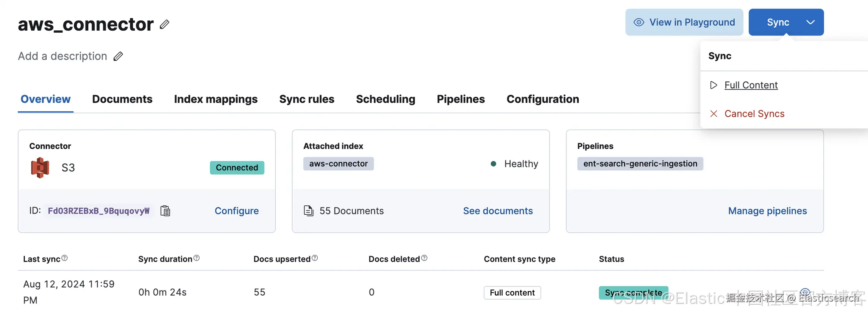
Task: Start a Full Content sync
Action: [x=751, y=85]
